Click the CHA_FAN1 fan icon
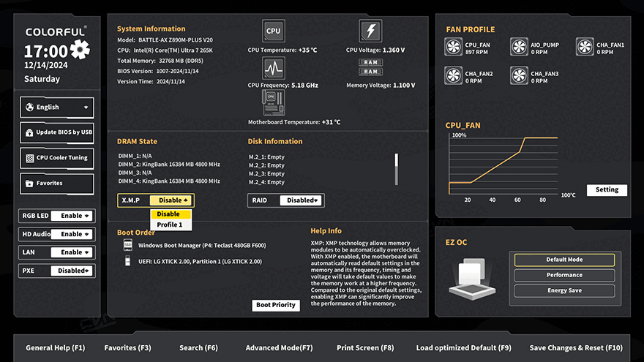644x362 pixels. click(585, 47)
